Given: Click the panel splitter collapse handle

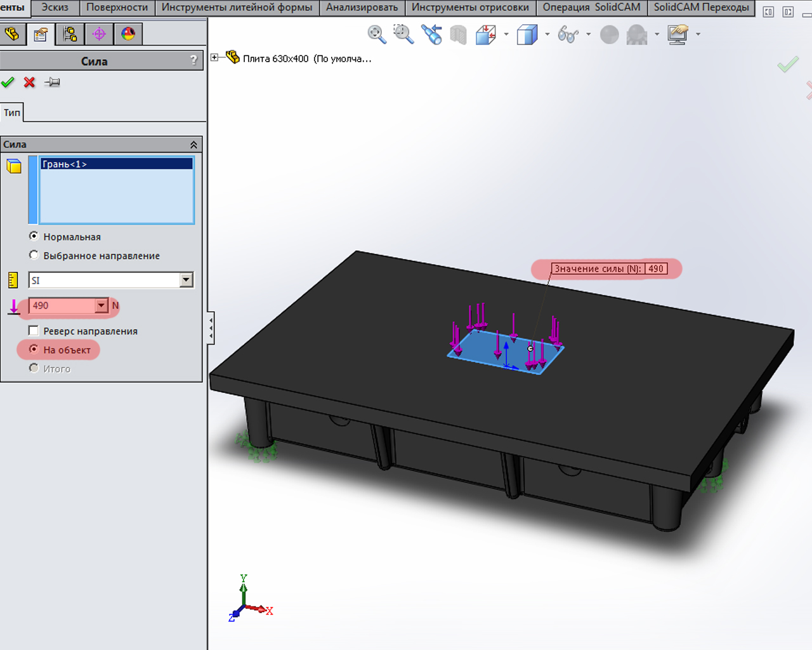Looking at the screenshot, I should [211, 328].
